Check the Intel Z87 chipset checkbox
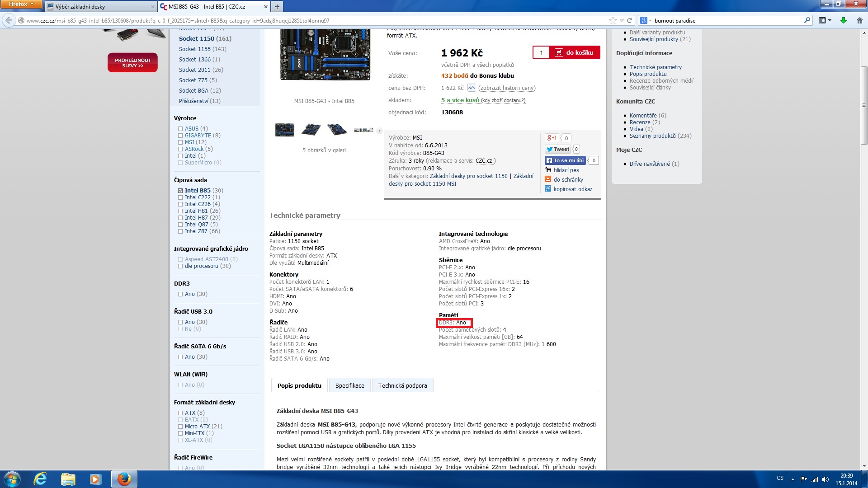Viewport: 868px width, 488px height. pyautogui.click(x=180, y=231)
